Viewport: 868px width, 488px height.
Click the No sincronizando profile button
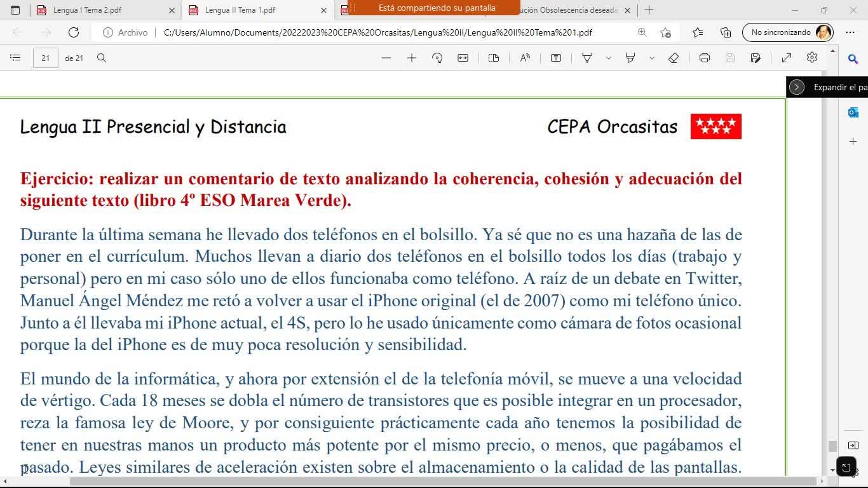click(x=787, y=32)
